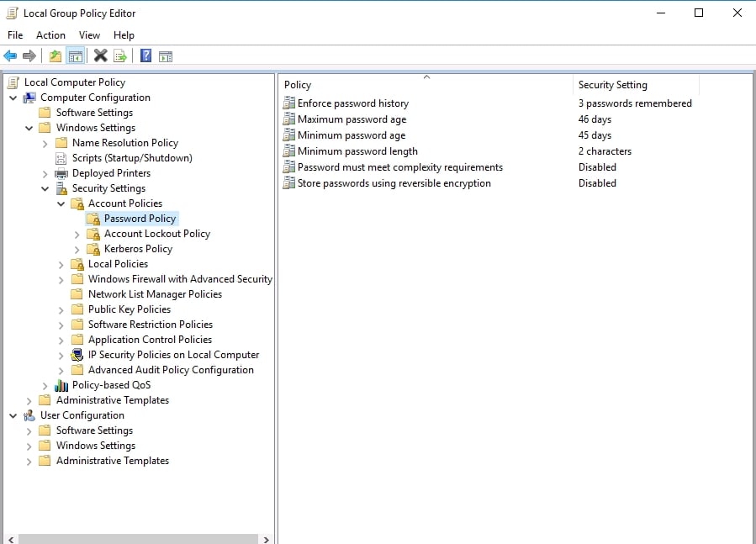Expand the Account Lockout Policy node
Viewport: 756px width, 544px height.
click(76, 234)
